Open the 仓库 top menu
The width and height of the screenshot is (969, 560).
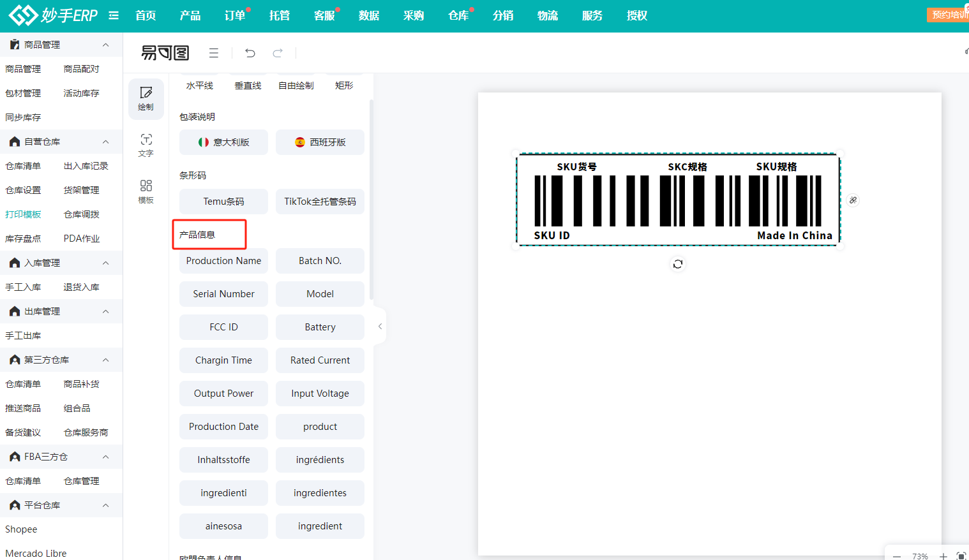coord(458,15)
